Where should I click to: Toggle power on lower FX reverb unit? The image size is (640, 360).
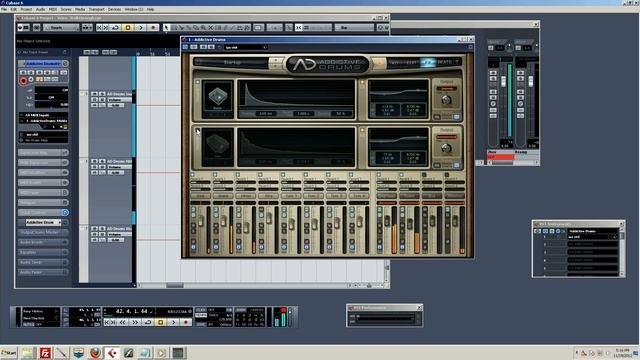pos(198,131)
